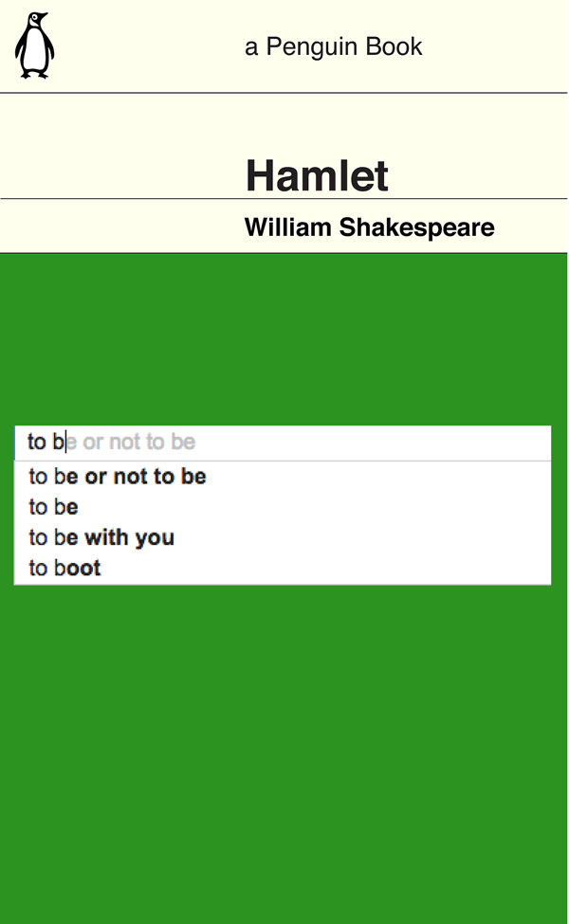Screen dimensions: 569x924
Task: Click the greyed autocomplete text 'e or not to be'
Action: pyautogui.click(x=131, y=442)
